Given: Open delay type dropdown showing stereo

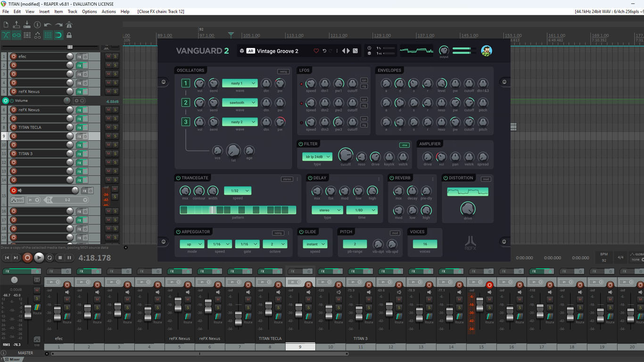Looking at the screenshot, I should (x=327, y=210).
